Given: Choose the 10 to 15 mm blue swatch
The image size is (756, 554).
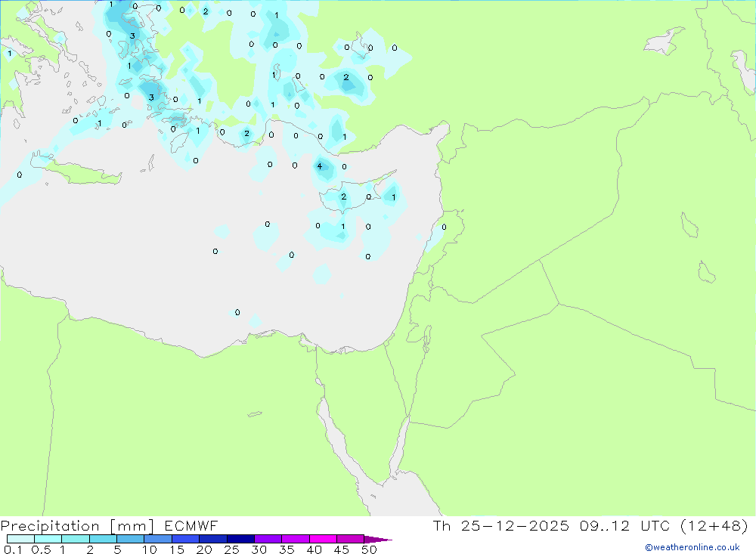Looking at the screenshot, I should point(158,539).
